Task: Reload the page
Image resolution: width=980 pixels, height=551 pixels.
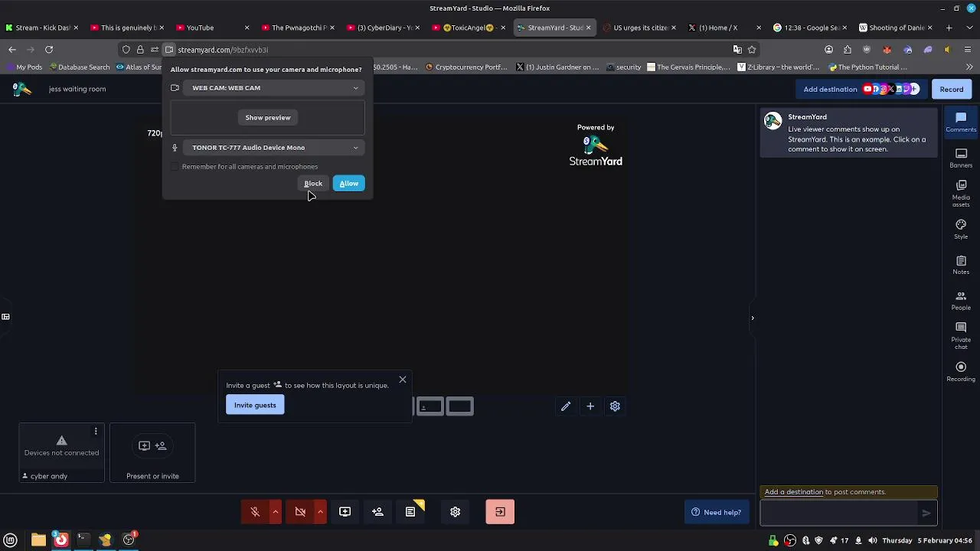Action: 49,50
